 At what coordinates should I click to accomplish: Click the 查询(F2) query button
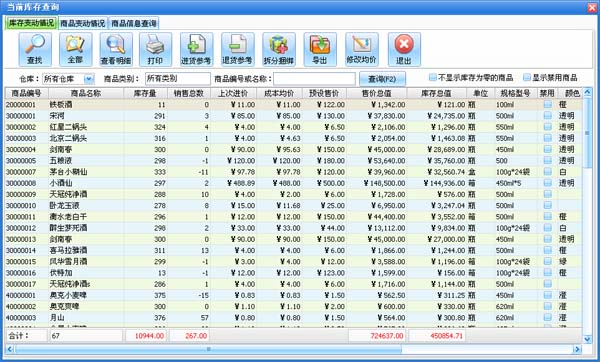(382, 79)
